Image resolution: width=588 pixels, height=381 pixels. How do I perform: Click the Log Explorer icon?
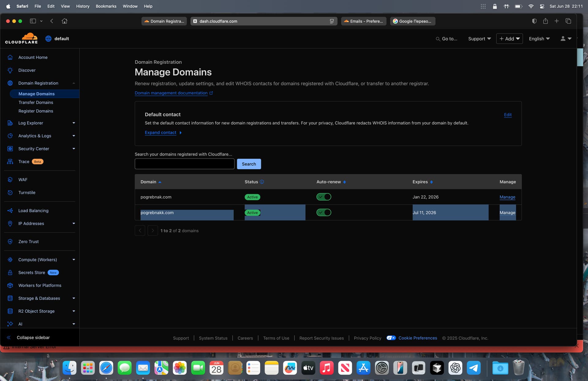pyautogui.click(x=10, y=123)
